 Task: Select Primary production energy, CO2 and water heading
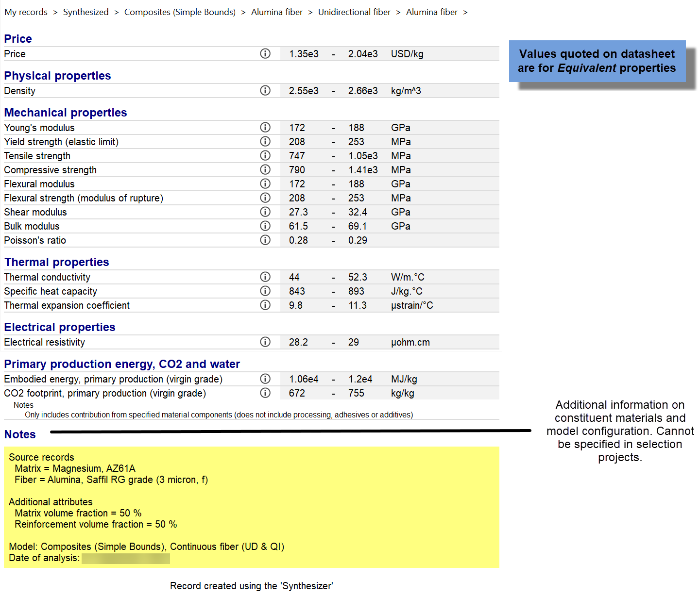(122, 364)
